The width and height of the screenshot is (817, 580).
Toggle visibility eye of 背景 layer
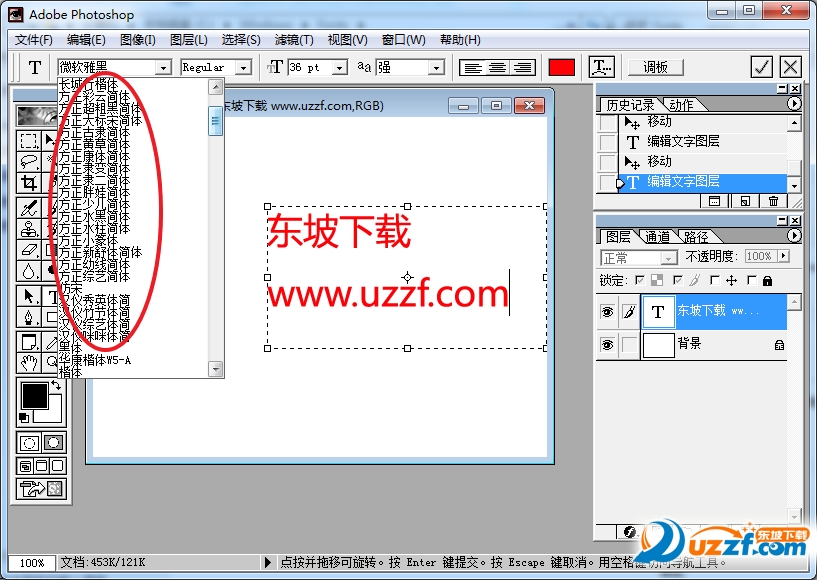tap(607, 344)
